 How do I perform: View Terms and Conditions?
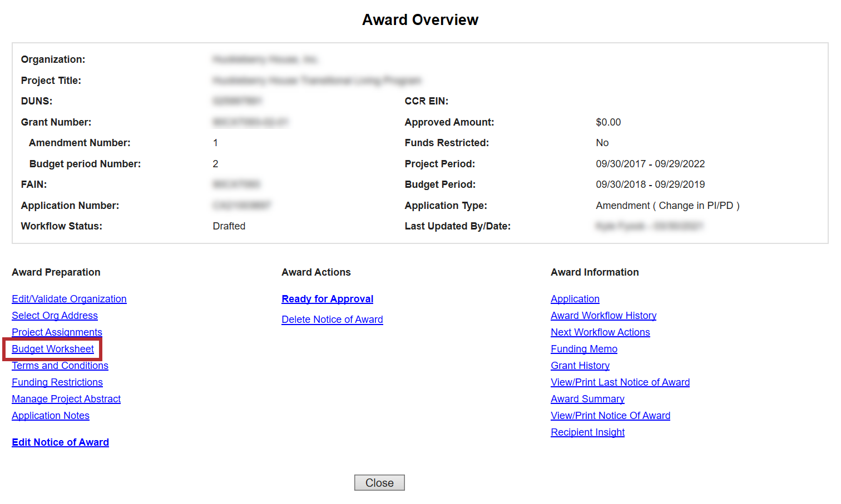60,366
